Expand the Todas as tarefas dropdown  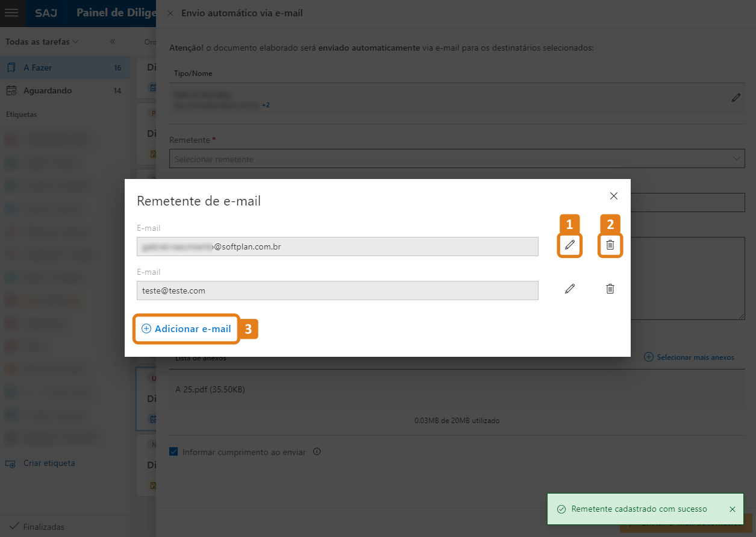42,42
